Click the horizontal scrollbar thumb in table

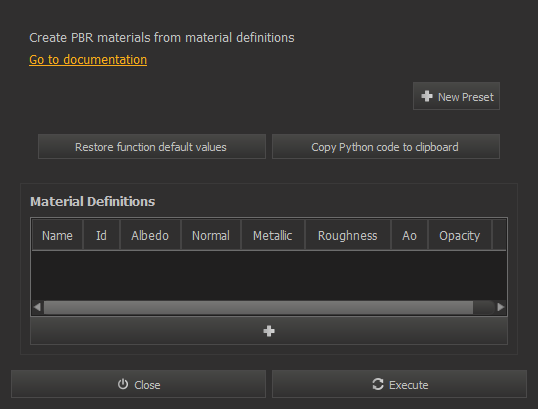pos(258,307)
